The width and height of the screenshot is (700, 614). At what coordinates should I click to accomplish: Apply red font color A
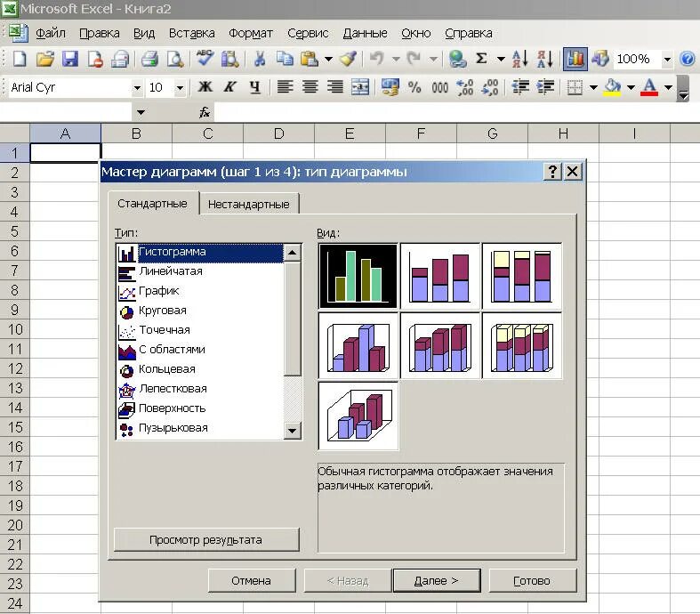649,87
